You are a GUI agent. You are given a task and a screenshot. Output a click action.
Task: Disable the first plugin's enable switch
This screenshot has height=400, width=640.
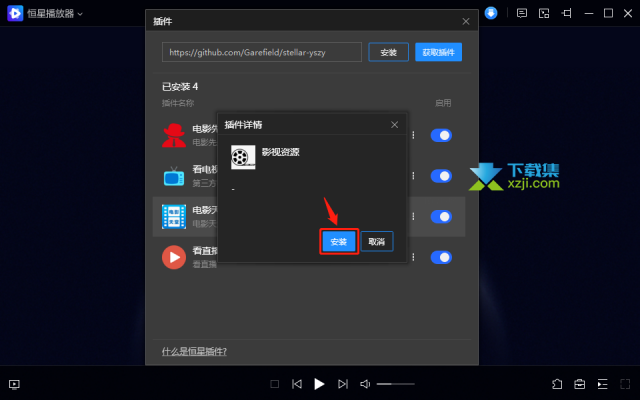coord(441,135)
